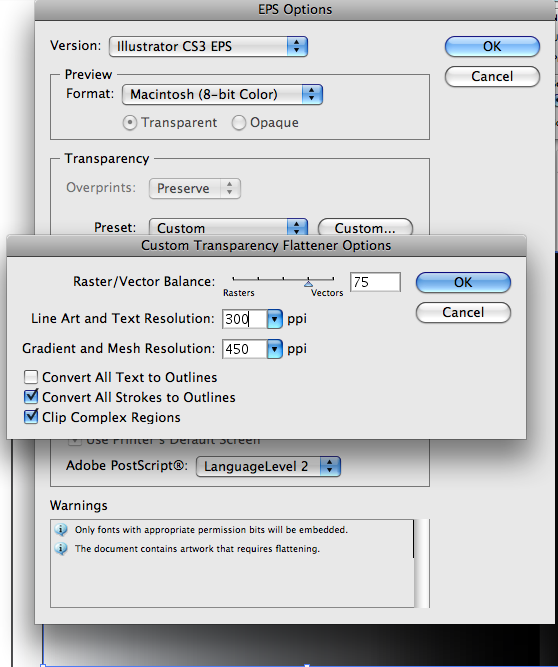The image size is (558, 667).
Task: Open the Line Art resolution dropdown arrow
Action: 275,319
